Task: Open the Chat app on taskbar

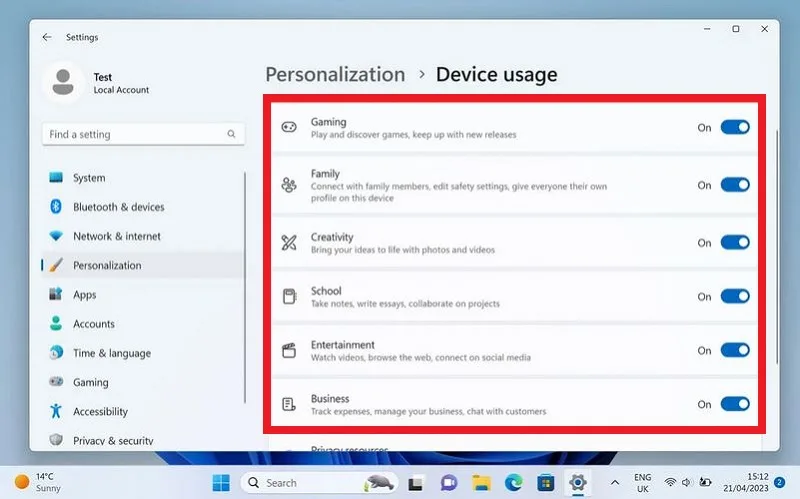Action: coord(449,482)
